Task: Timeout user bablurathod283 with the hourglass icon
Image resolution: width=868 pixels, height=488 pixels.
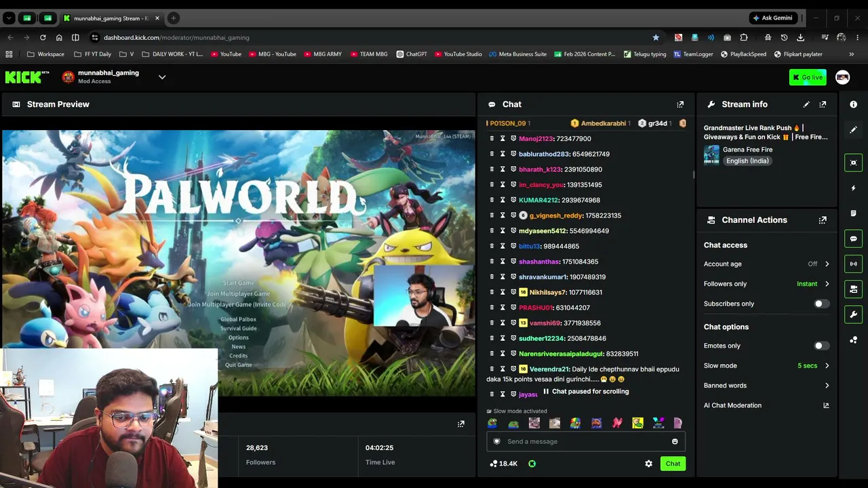Action: [x=502, y=155]
